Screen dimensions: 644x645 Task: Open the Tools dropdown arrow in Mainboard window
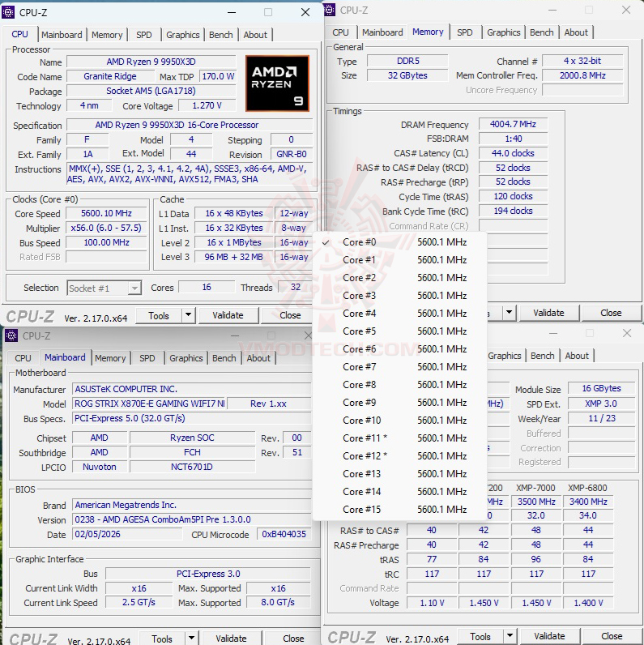coord(191,639)
